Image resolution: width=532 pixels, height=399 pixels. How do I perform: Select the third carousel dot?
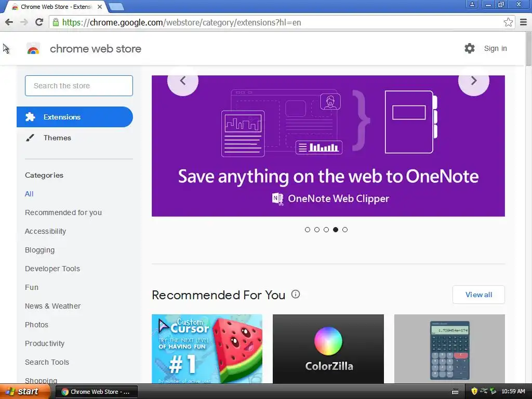tap(326, 230)
